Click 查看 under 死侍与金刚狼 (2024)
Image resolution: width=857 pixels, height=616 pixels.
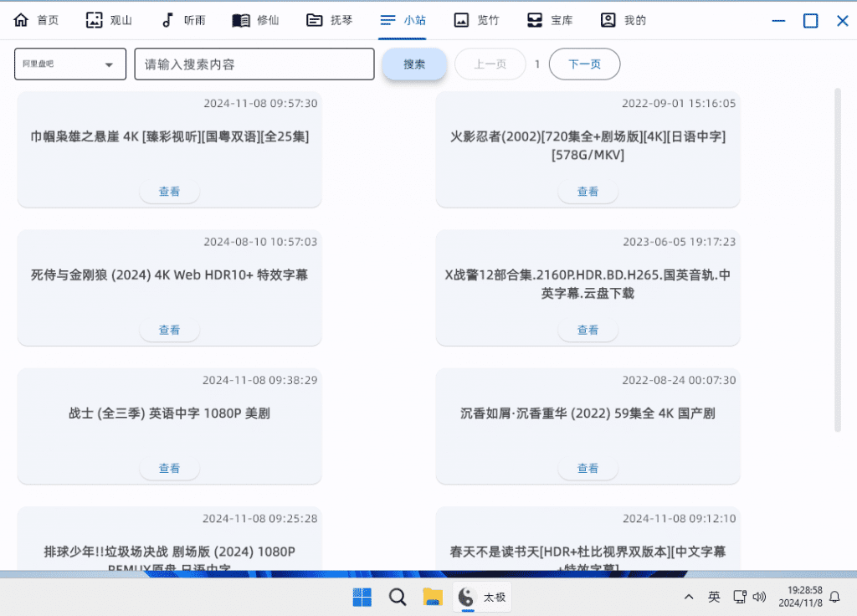pos(169,330)
